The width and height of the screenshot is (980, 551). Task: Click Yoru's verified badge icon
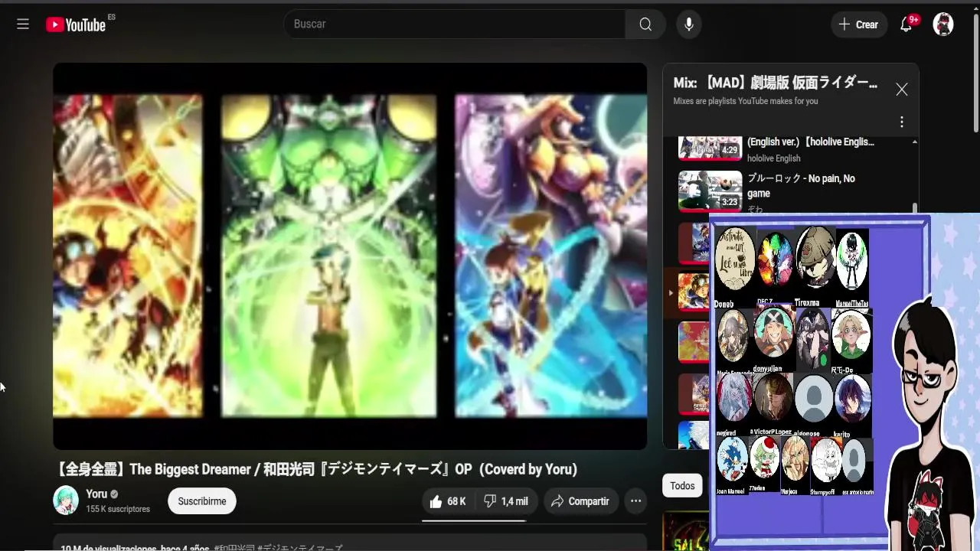(x=114, y=494)
